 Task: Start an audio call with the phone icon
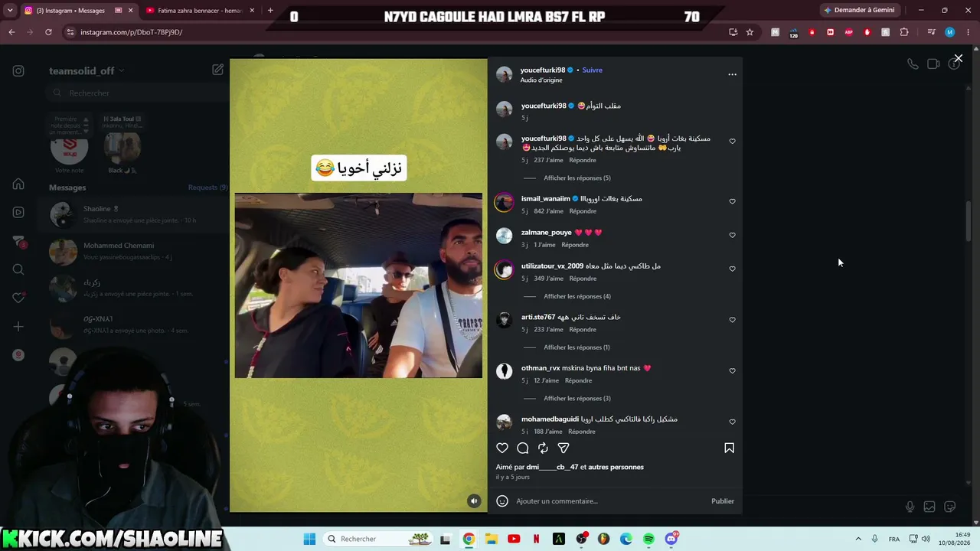pyautogui.click(x=913, y=64)
